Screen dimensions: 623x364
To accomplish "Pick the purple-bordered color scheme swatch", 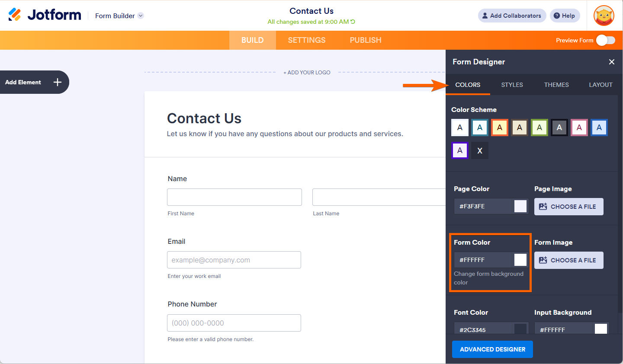I will click(460, 150).
